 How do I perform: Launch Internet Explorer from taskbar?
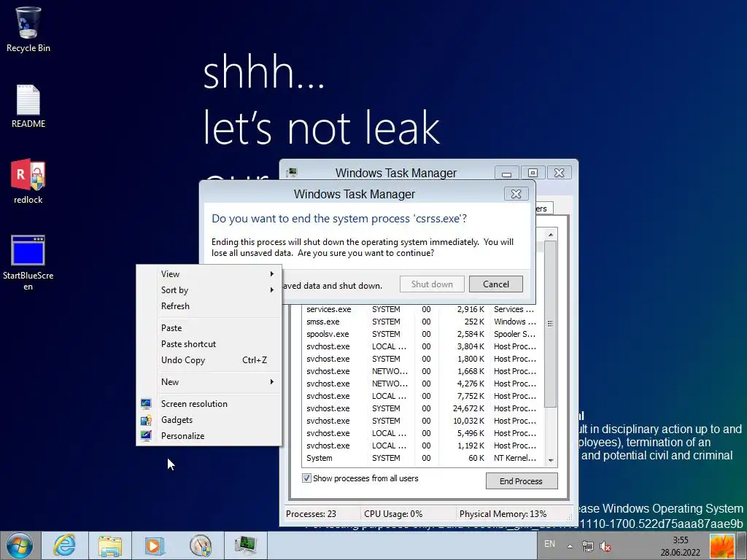64,545
